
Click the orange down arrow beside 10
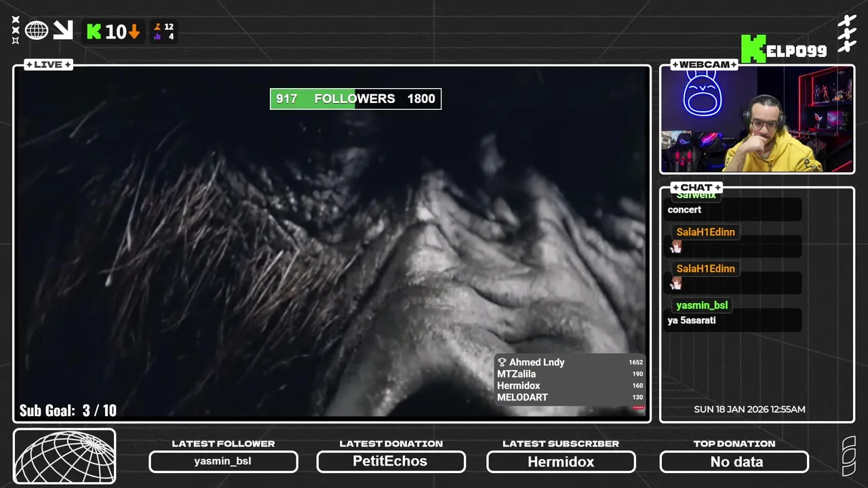click(x=134, y=31)
